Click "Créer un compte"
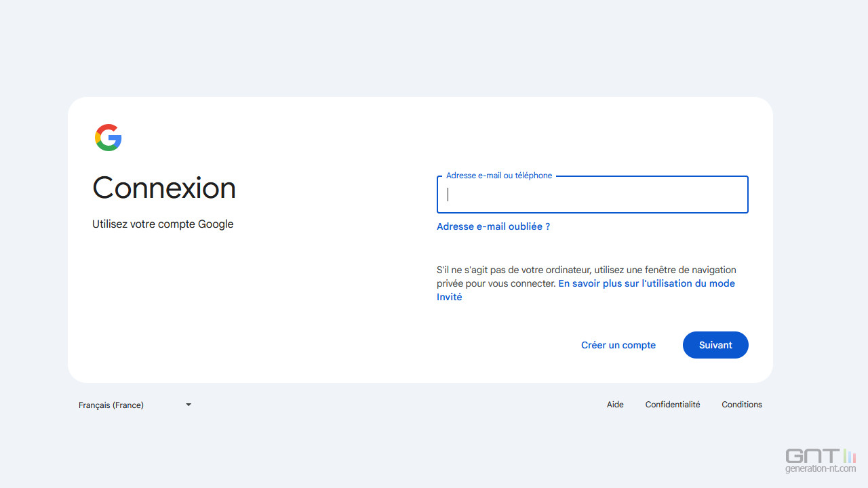Screen dimensions: 868x488 [618, 345]
